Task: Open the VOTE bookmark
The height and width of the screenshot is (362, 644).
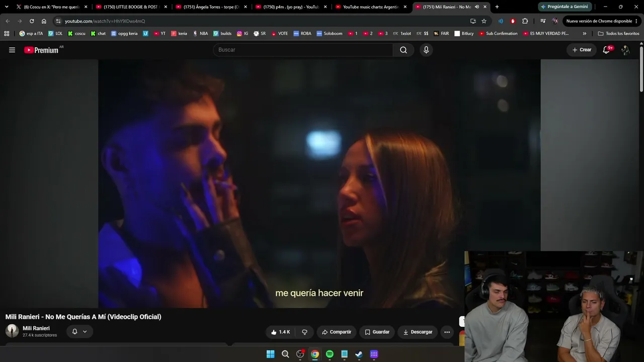Action: pyautogui.click(x=279, y=34)
